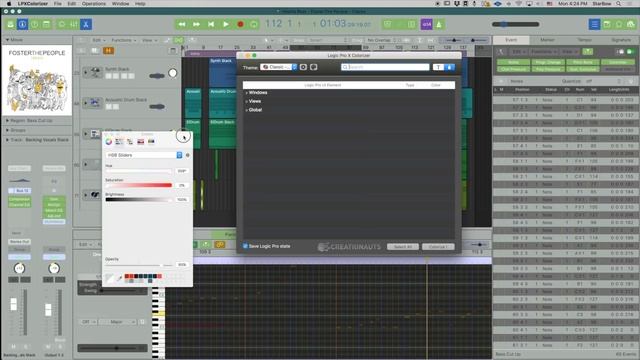The image size is (640, 360).
Task: Open the Media Browsers button
Action: [x=631, y=24]
